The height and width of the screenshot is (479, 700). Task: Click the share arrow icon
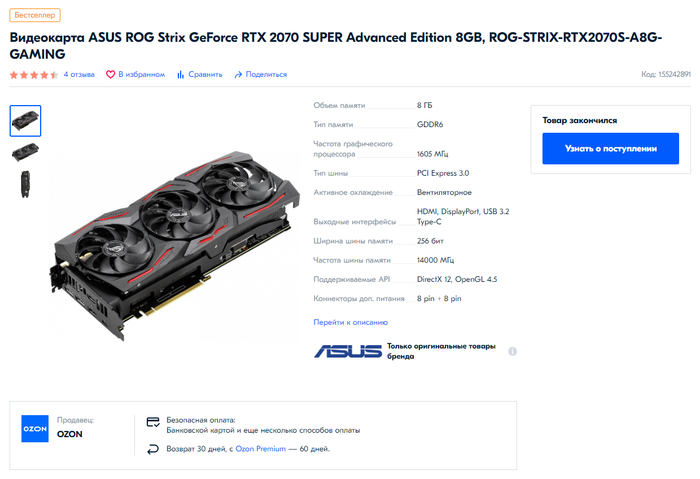coord(238,75)
